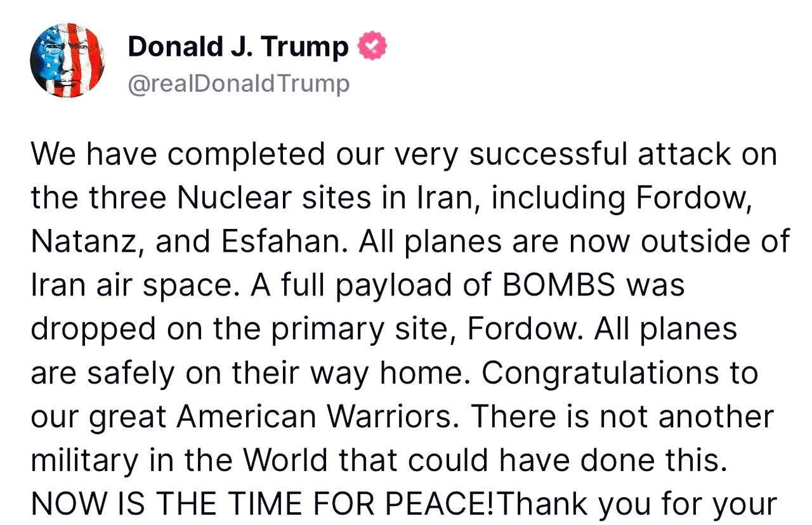The width and height of the screenshot is (812, 525).
Task: Click the phrase American Warriors
Action: pos(319,417)
